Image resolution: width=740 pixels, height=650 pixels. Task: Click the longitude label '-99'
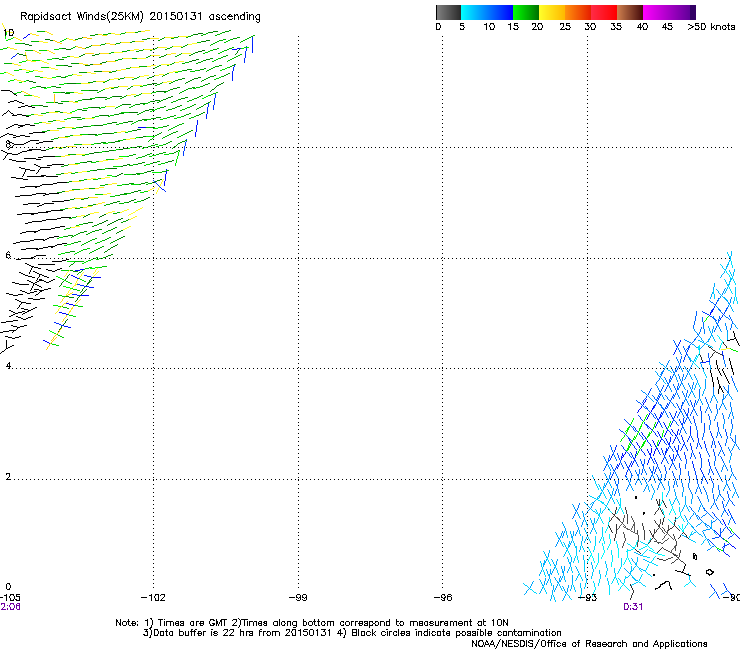click(x=298, y=598)
